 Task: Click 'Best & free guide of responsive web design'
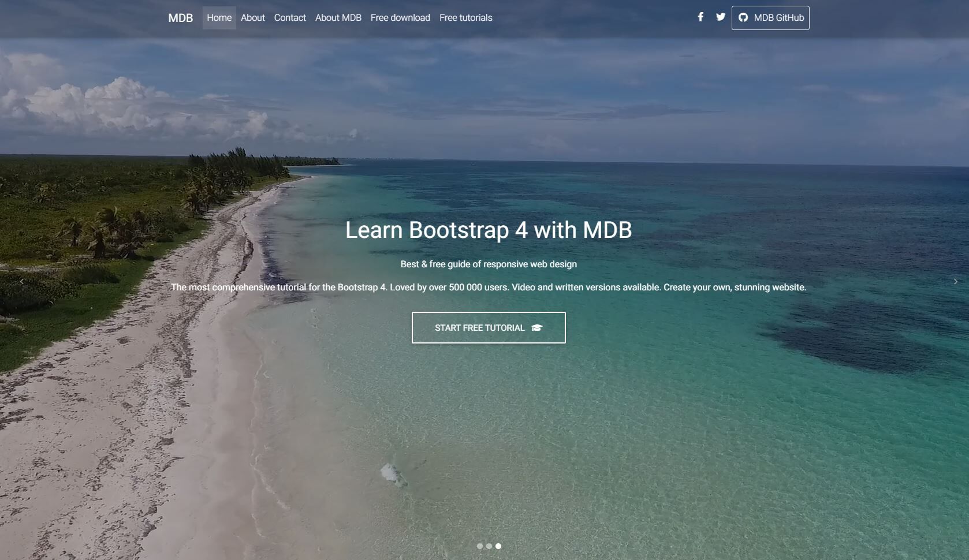[489, 264]
